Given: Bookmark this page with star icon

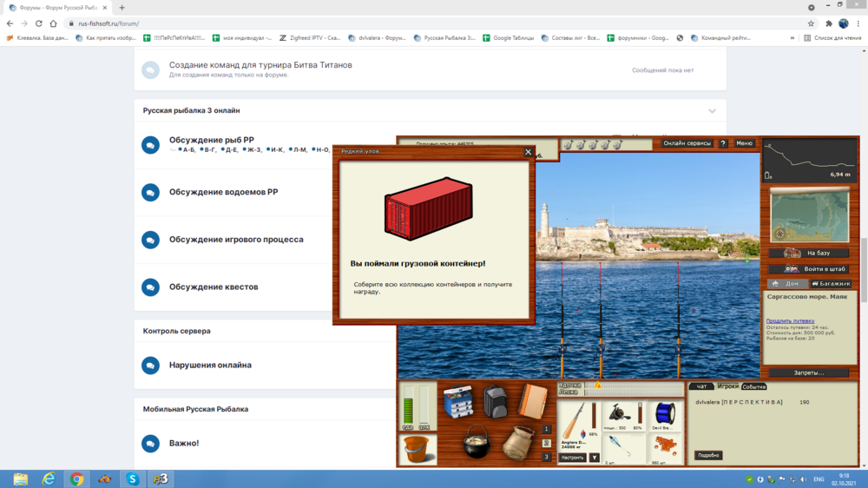Looking at the screenshot, I should (x=811, y=23).
